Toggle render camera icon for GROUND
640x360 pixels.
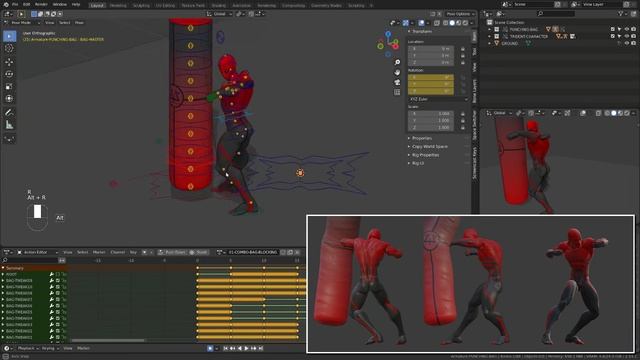(x=633, y=43)
